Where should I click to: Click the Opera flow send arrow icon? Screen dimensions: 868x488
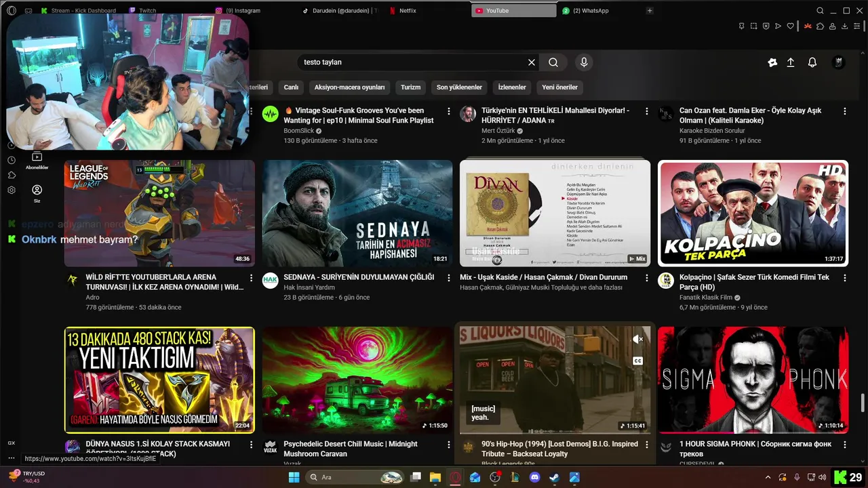pos(778,26)
